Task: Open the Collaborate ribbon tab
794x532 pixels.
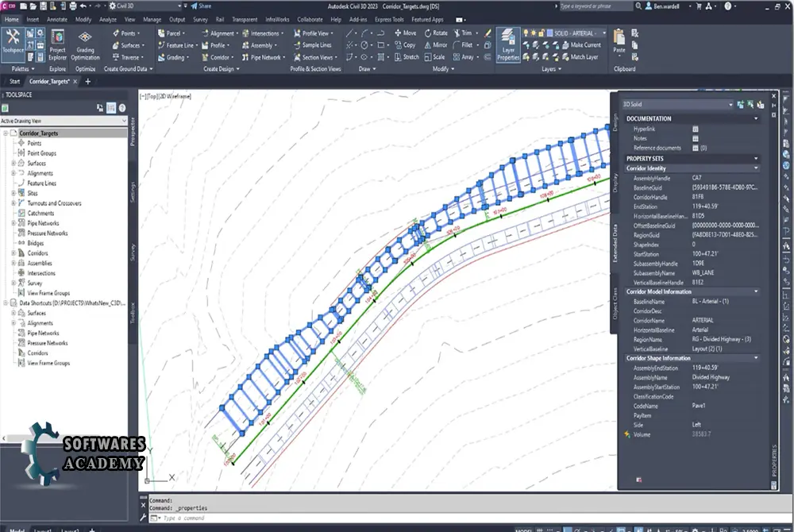Action: click(310, 20)
